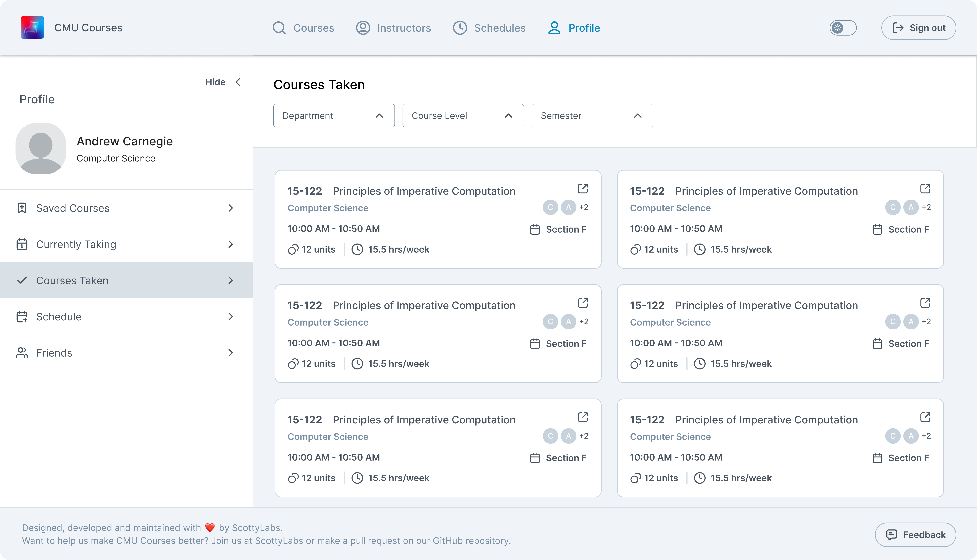Toggle the light/dark mode switch
977x560 pixels.
click(843, 28)
